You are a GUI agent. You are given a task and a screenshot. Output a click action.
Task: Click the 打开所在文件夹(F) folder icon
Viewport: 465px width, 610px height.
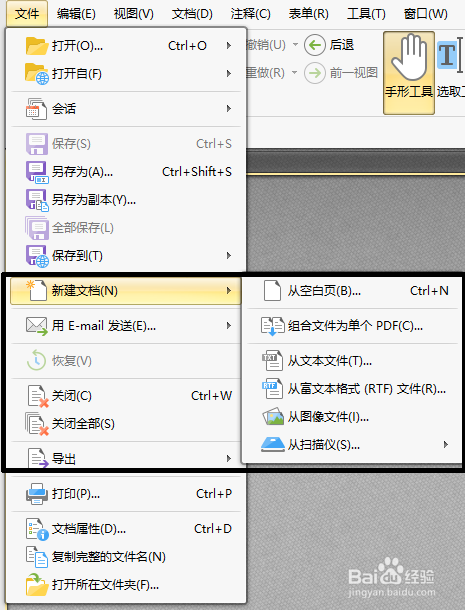click(37, 585)
